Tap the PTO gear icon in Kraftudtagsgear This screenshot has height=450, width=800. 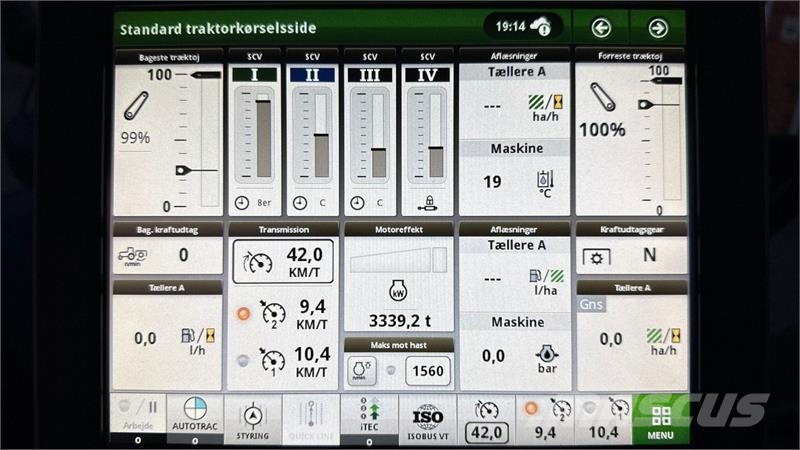click(596, 257)
